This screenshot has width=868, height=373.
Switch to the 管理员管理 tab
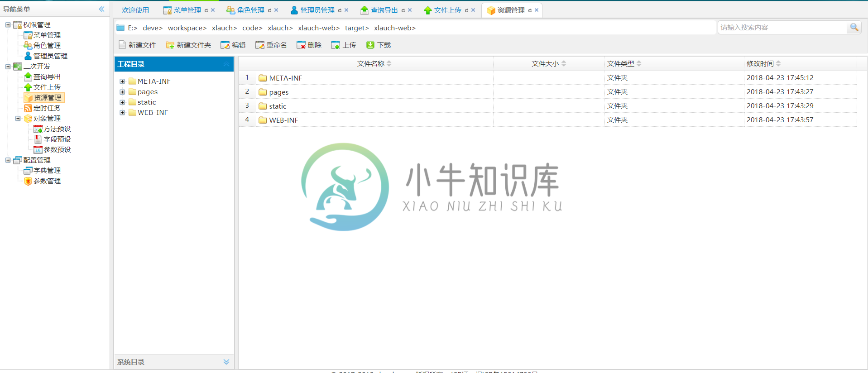(317, 10)
